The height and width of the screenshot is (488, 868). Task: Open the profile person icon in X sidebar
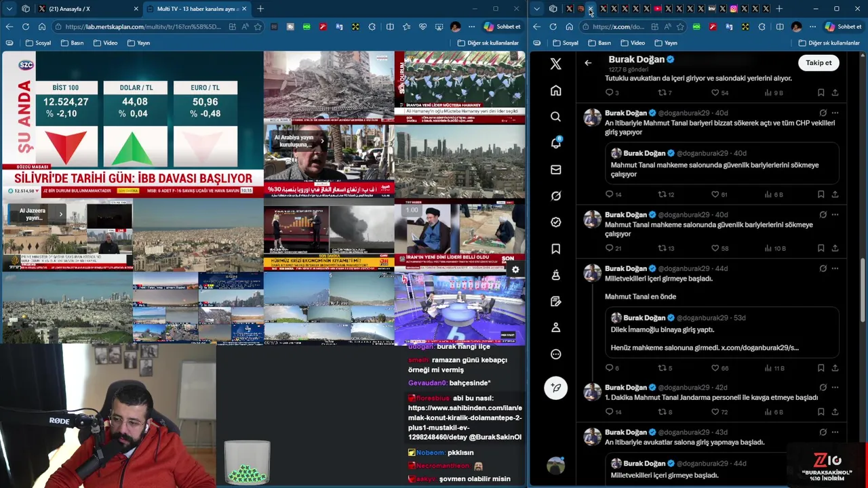tap(555, 327)
